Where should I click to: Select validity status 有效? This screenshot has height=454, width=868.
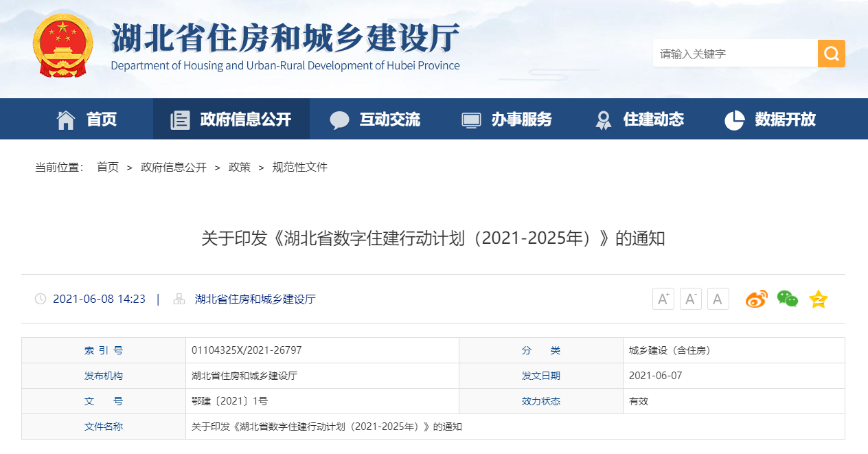click(639, 401)
